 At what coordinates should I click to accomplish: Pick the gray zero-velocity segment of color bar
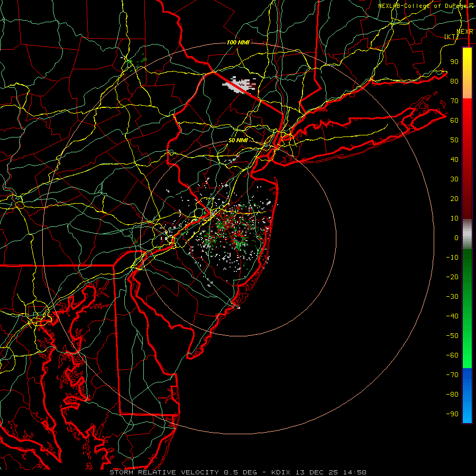[x=467, y=234]
